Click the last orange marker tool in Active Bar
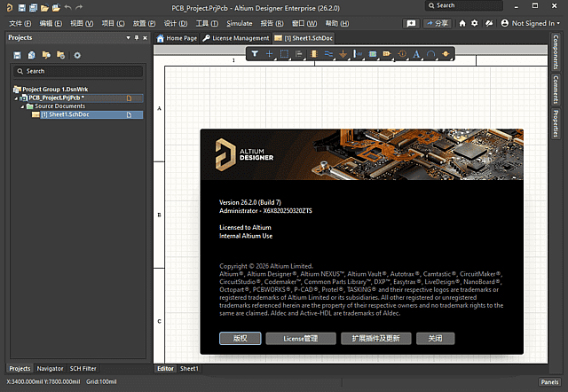 (x=446, y=54)
